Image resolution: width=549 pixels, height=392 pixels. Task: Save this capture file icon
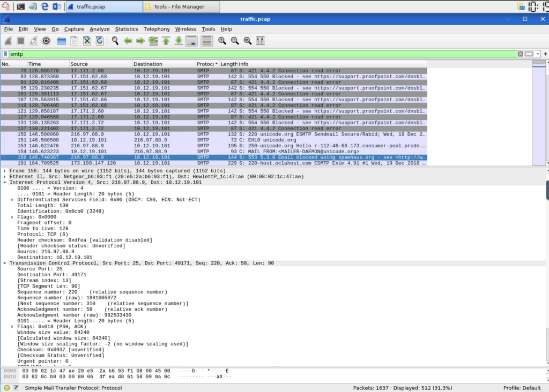pos(74,41)
